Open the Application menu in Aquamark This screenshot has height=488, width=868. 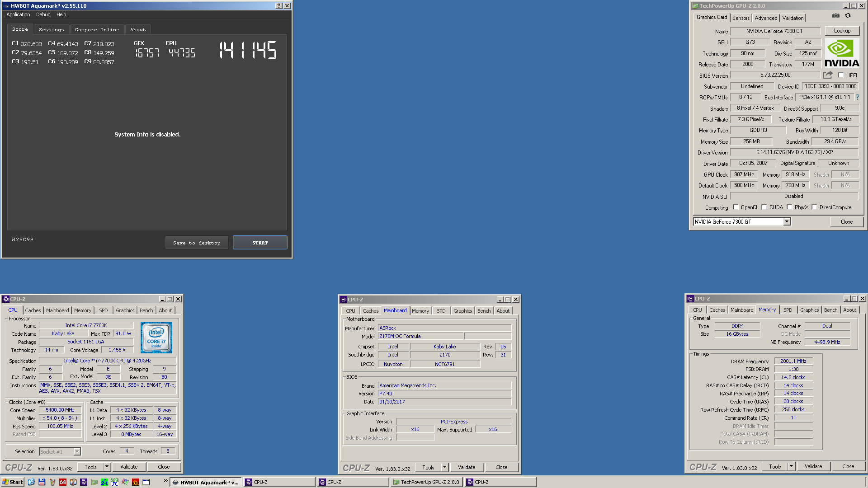point(18,14)
